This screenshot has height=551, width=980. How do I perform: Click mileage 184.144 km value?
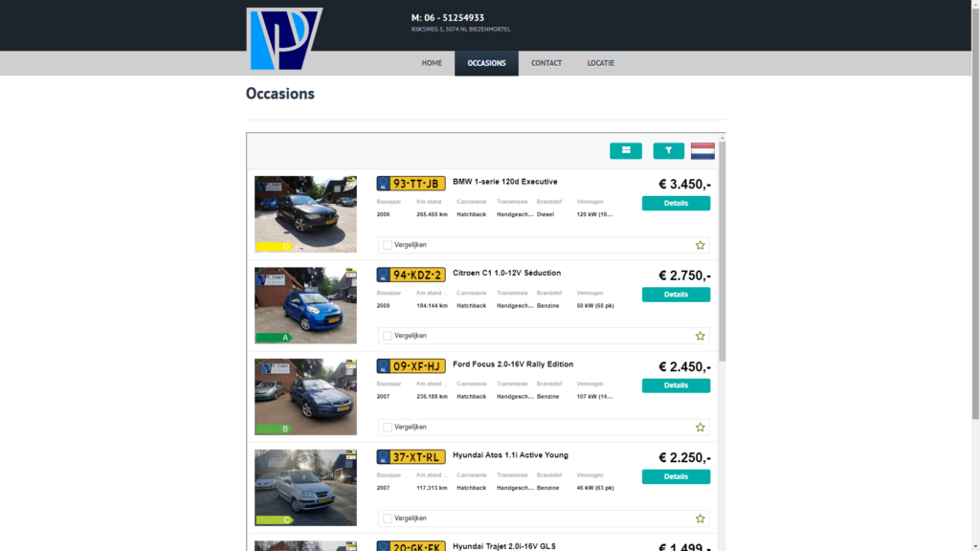click(x=432, y=305)
